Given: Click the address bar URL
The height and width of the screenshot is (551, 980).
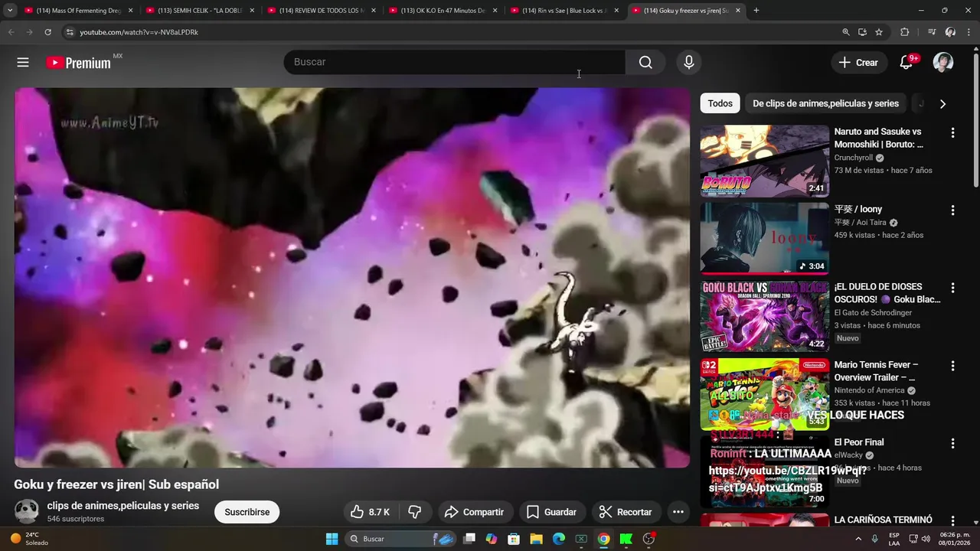Looking at the screenshot, I should 139,32.
